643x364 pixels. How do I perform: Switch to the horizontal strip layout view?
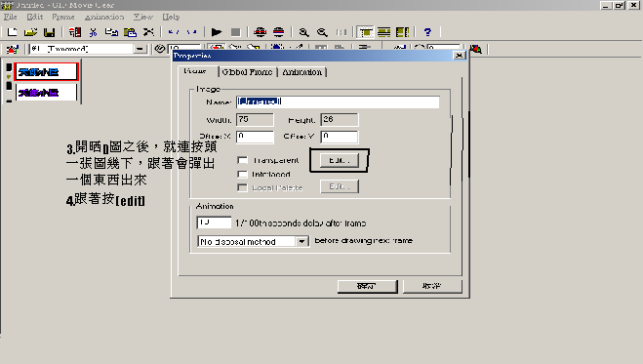tap(383, 32)
